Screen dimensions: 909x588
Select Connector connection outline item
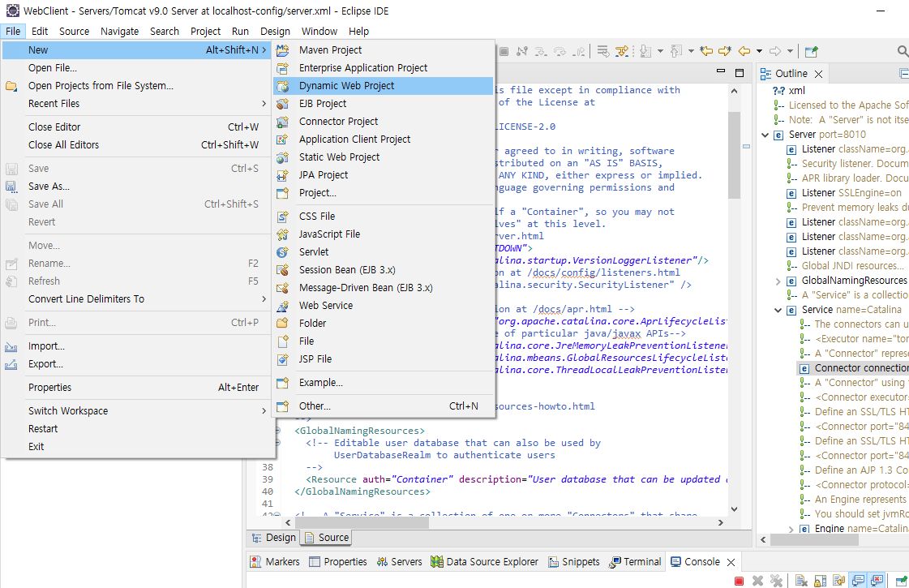[853, 368]
